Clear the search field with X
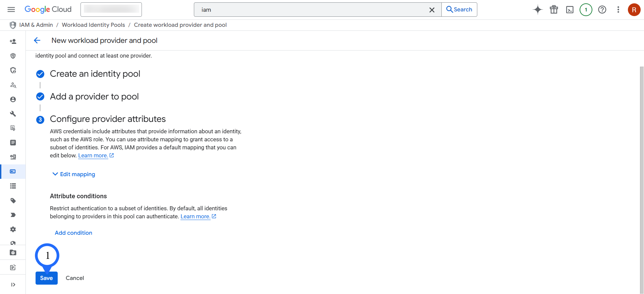 coord(432,10)
